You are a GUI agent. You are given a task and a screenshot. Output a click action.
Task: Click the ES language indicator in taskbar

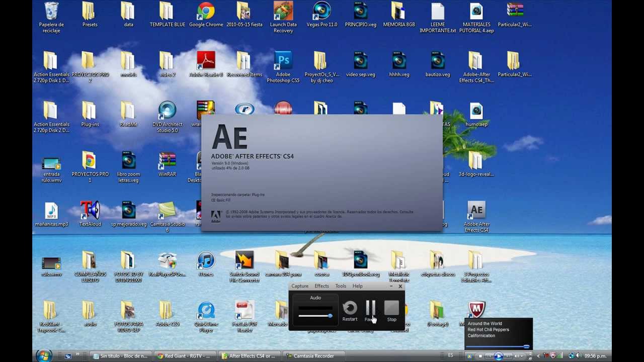(x=450, y=355)
